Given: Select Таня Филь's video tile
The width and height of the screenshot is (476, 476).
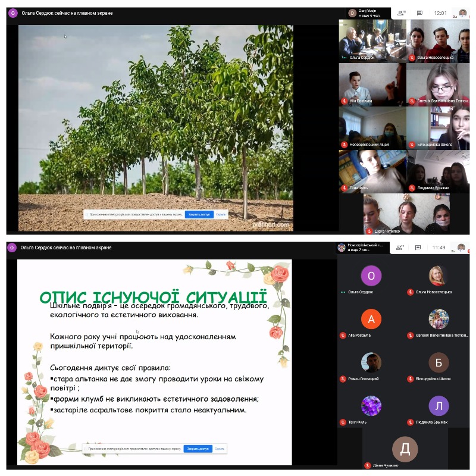Looking at the screenshot, I should click(372, 171).
